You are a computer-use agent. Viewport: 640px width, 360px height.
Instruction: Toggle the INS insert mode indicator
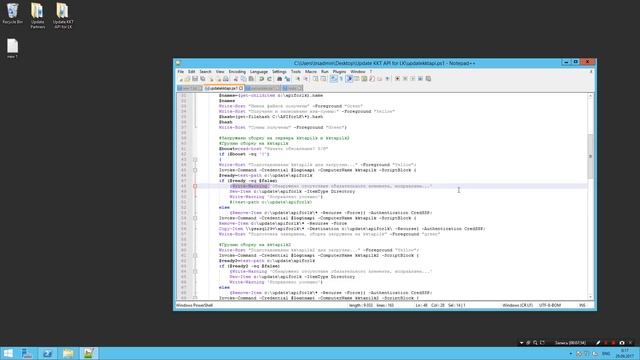582,305
